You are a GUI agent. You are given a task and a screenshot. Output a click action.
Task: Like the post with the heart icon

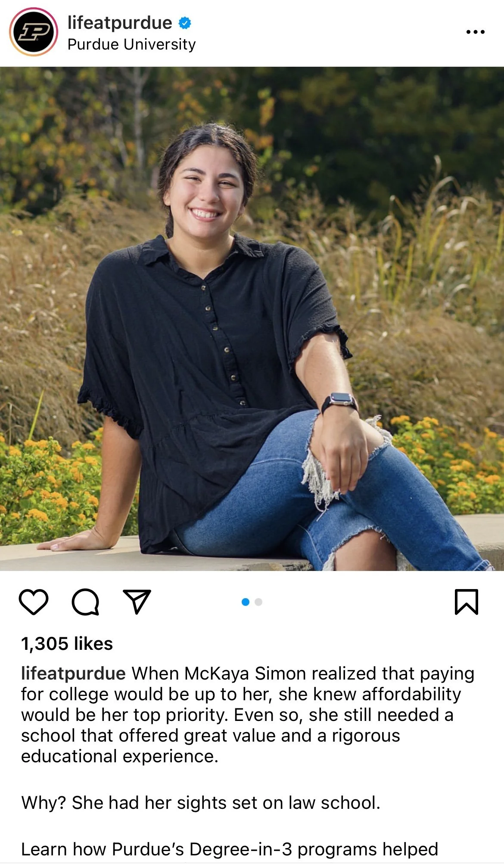pyautogui.click(x=34, y=602)
